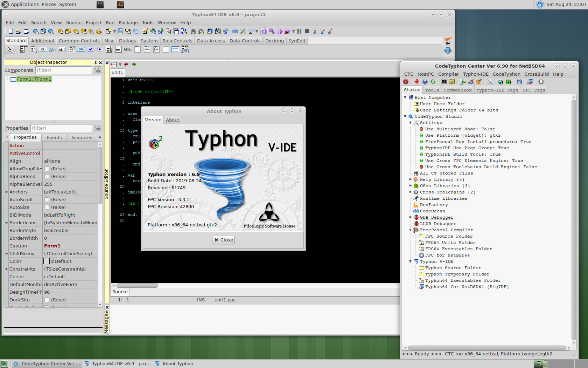This screenshot has height=368, width=588.
Task: Collapse the Settings tree node
Action: click(x=411, y=123)
